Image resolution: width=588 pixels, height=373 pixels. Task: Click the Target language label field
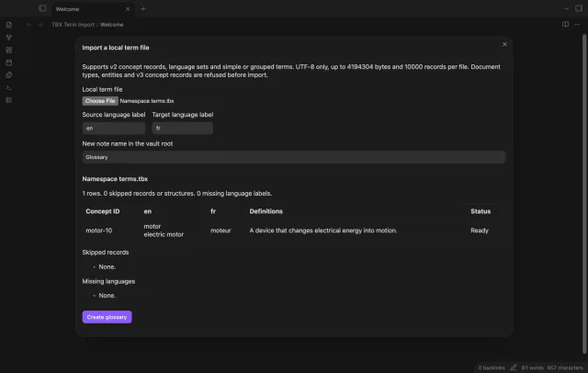(182, 129)
